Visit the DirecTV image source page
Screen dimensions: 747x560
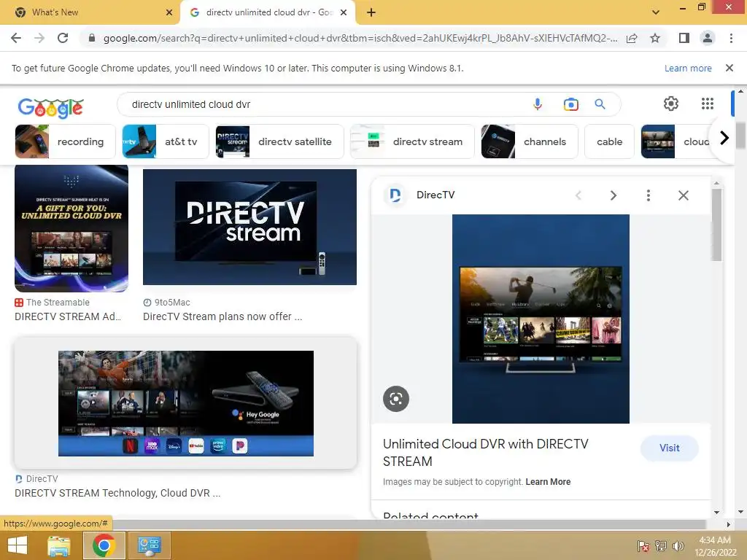tap(670, 448)
